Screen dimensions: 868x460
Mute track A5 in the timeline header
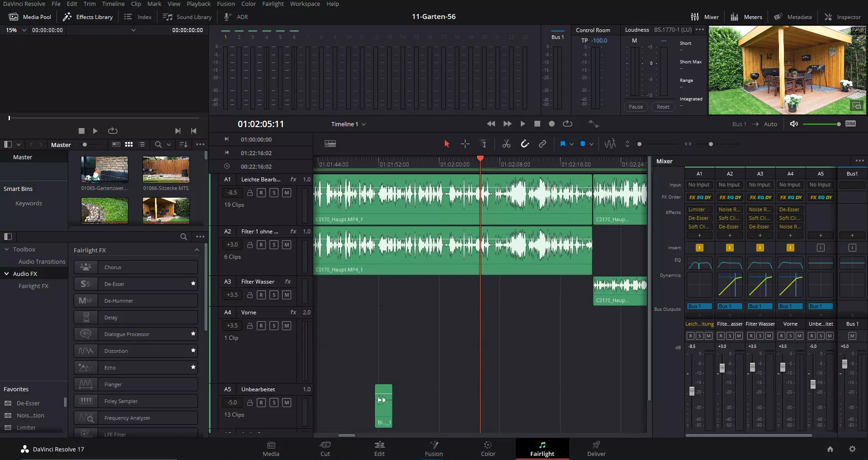[x=287, y=403]
